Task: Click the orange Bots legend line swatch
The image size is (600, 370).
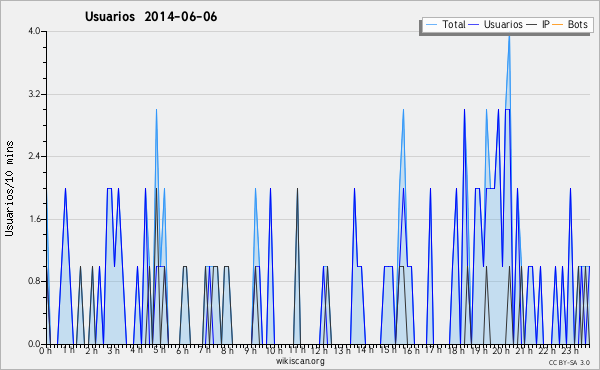Action: [x=558, y=25]
